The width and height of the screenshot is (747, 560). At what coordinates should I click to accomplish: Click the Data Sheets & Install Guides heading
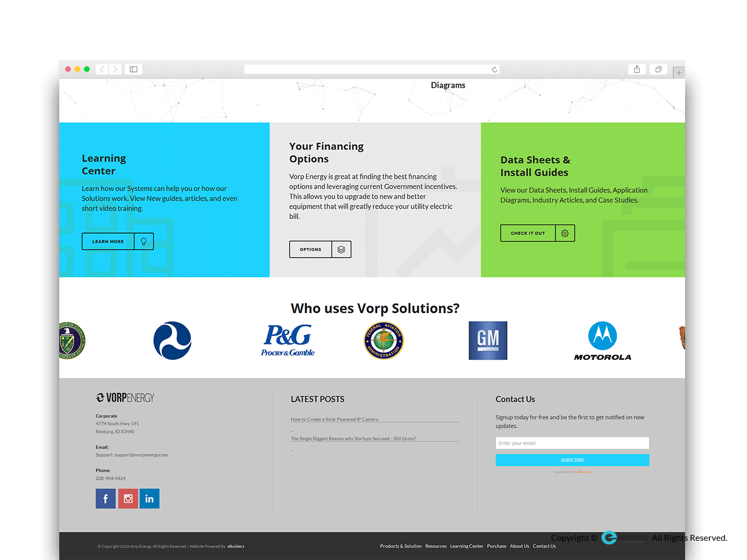tap(535, 166)
